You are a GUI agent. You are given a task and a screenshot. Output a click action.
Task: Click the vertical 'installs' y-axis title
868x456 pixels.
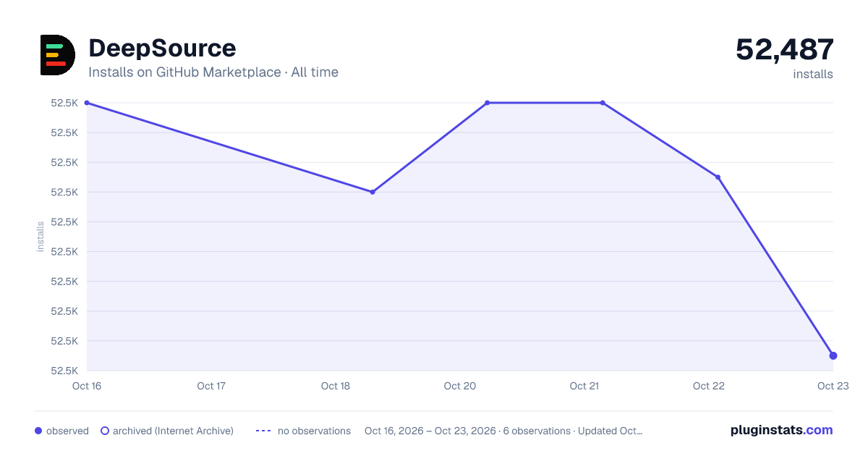click(x=41, y=237)
